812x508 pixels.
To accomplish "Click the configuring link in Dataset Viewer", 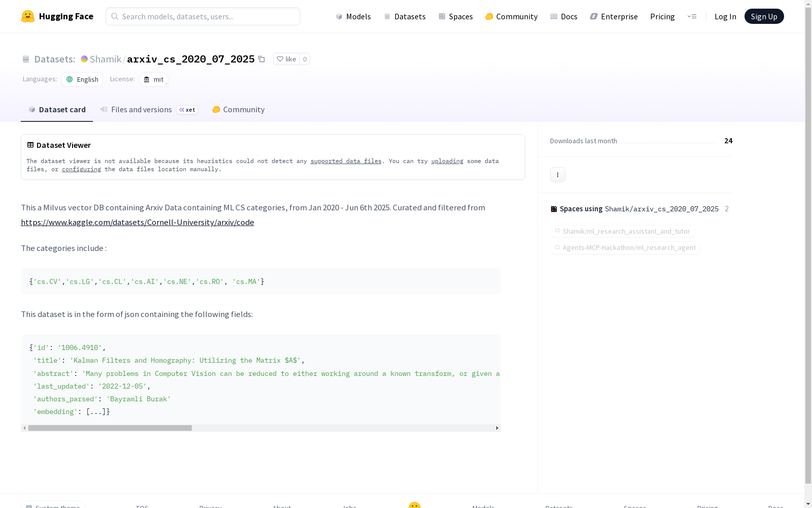I will 81,169.
